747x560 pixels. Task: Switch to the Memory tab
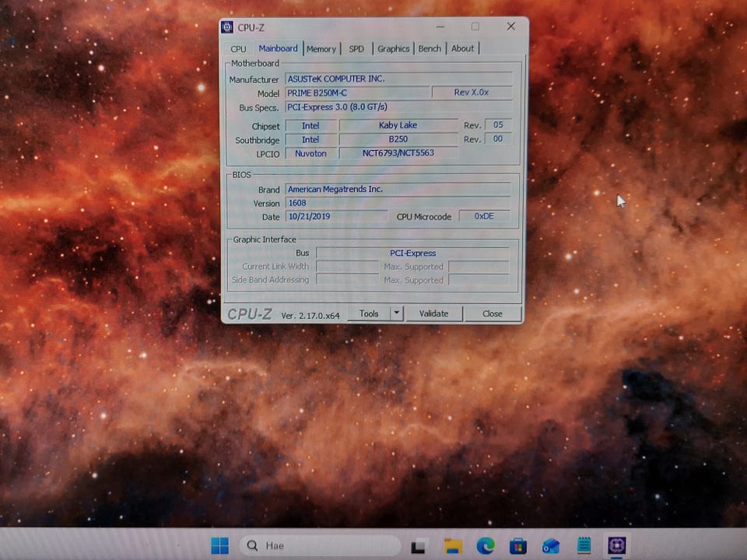pyautogui.click(x=321, y=49)
